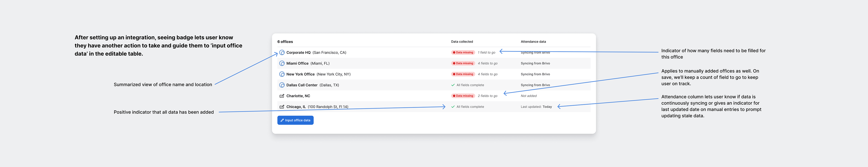Click the manual-entry edit icon beside Charlotte, NC

[x=282, y=96]
